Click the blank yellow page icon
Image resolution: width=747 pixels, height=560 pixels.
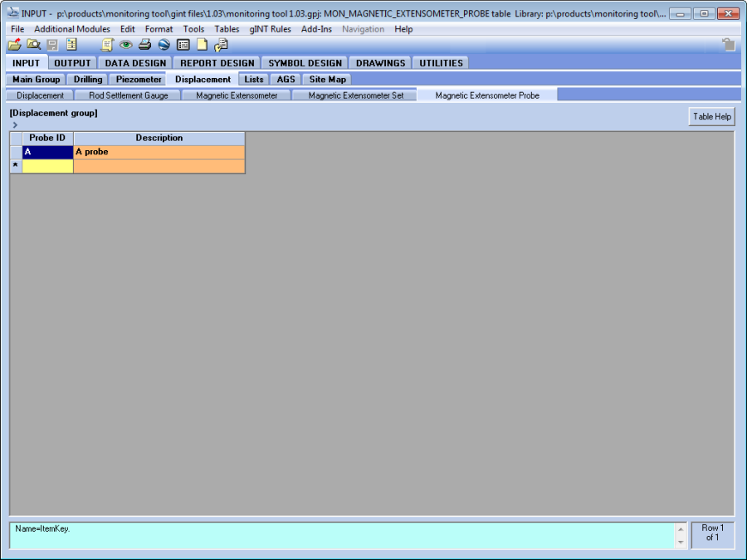coord(202,45)
